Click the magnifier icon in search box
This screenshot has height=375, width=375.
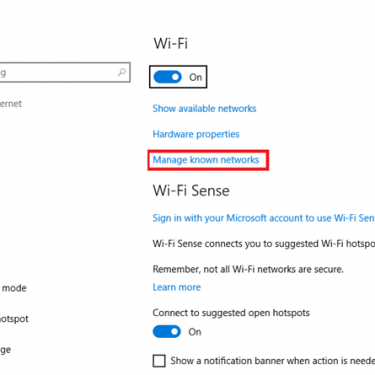coord(122,72)
